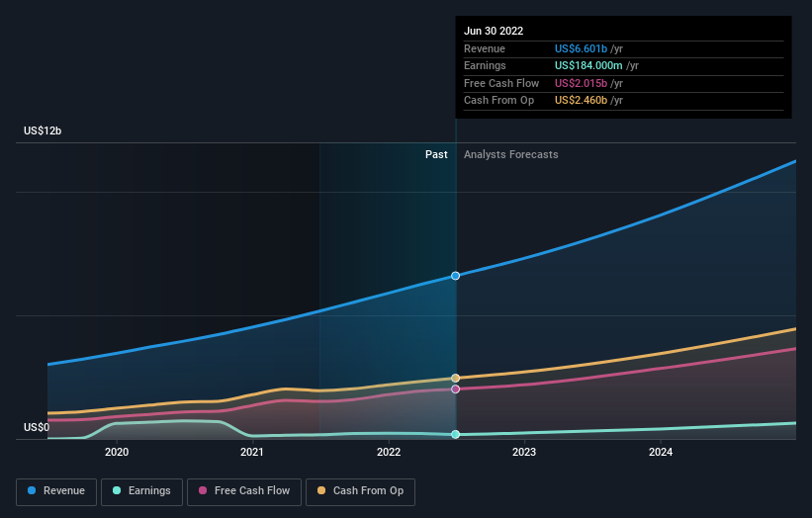Click the US$2.460b cash from op value
The width and height of the screenshot is (812, 518).
pos(581,101)
